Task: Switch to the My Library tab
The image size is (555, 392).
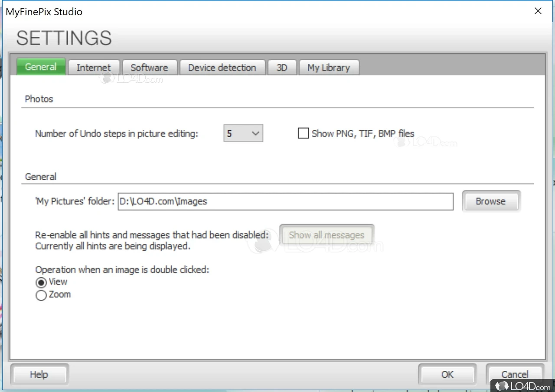Action: pyautogui.click(x=329, y=68)
